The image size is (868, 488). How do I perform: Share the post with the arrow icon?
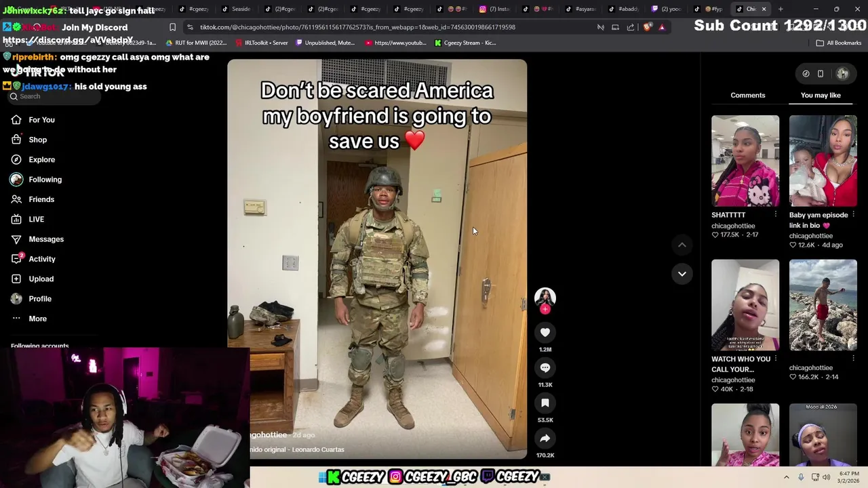point(545,438)
